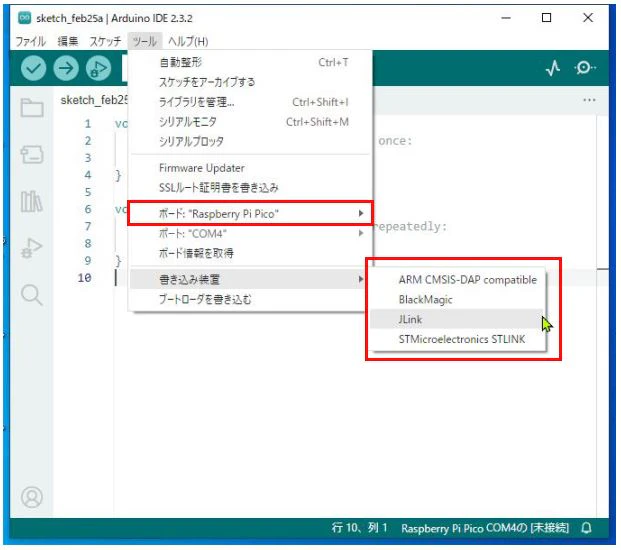Click the 'once:' comment in the editor
621x550 pixels.
395,141
